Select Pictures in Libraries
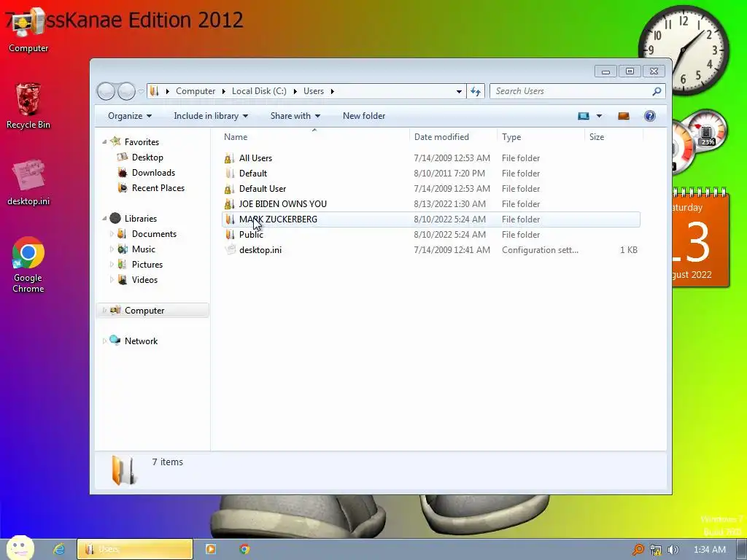 click(x=147, y=264)
